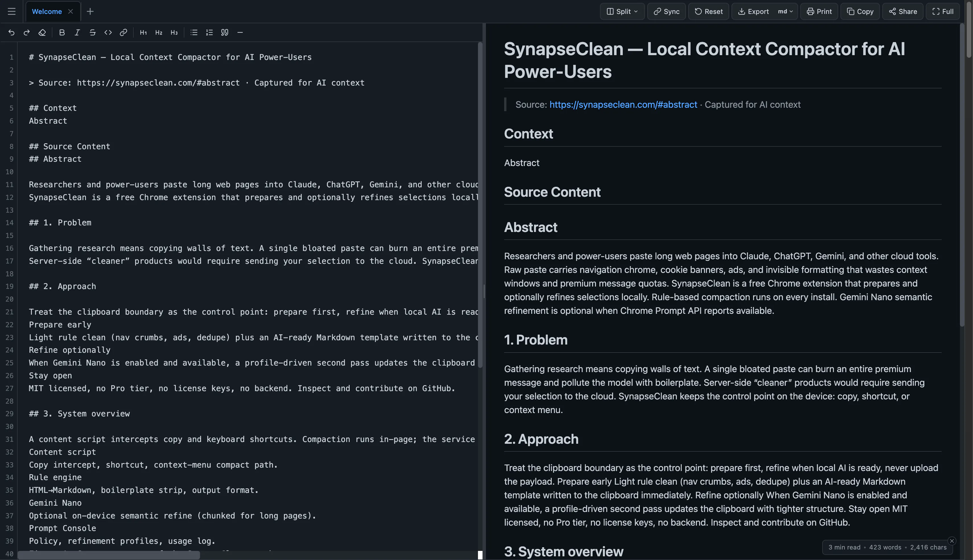Click the eraser clear-formatting icon
The height and width of the screenshot is (560, 973).
click(x=42, y=33)
